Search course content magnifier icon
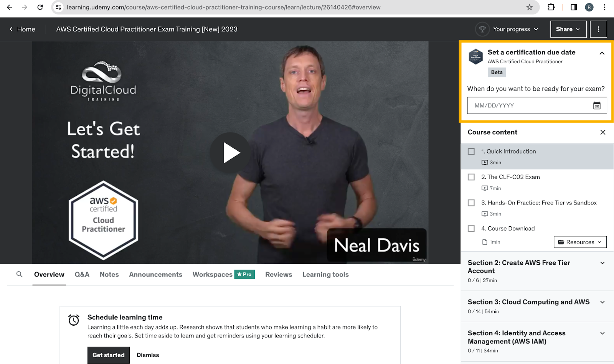The width and height of the screenshot is (614, 364). click(20, 274)
